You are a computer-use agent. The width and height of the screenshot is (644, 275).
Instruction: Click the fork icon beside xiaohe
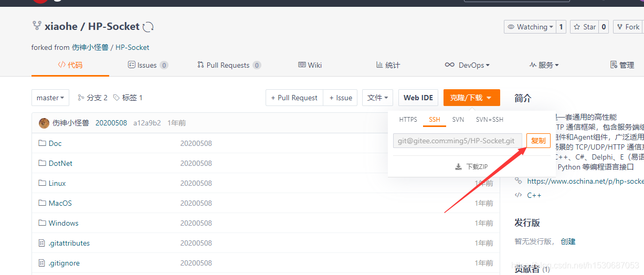(37, 26)
